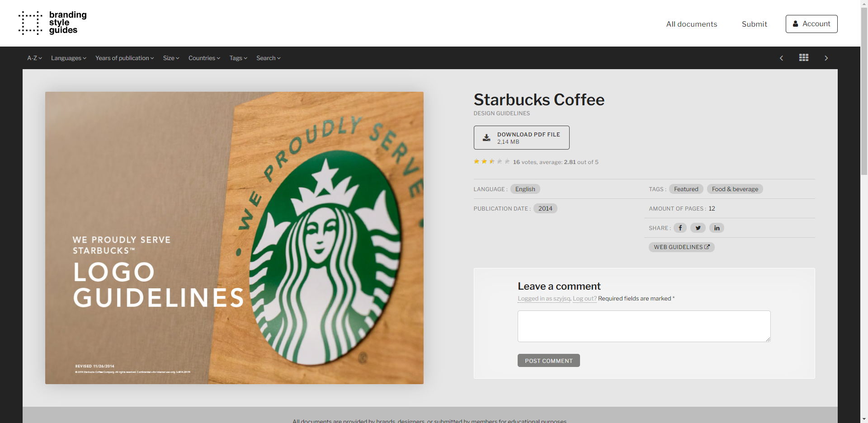This screenshot has width=868, height=423.
Task: Open the Account button
Action: (811, 24)
